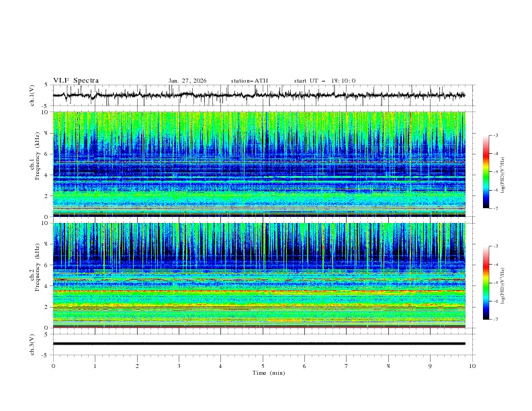The height and width of the screenshot is (411, 532).
Task: Click the ch.1 voltage waveform trace
Action: [x=259, y=95]
